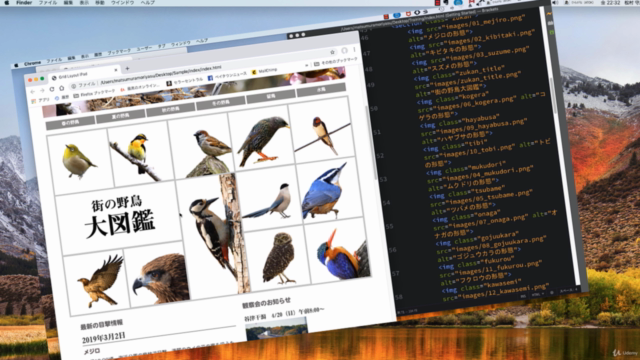
Task: Open the 翻訳 bookmark
Action: point(62,98)
